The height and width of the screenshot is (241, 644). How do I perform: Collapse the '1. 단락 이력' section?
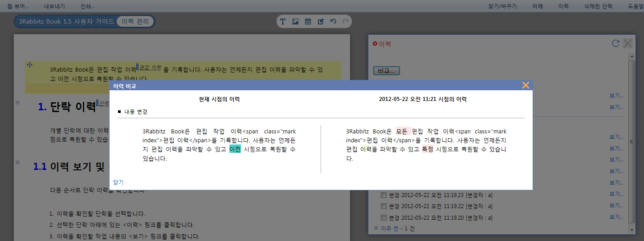[x=18, y=103]
